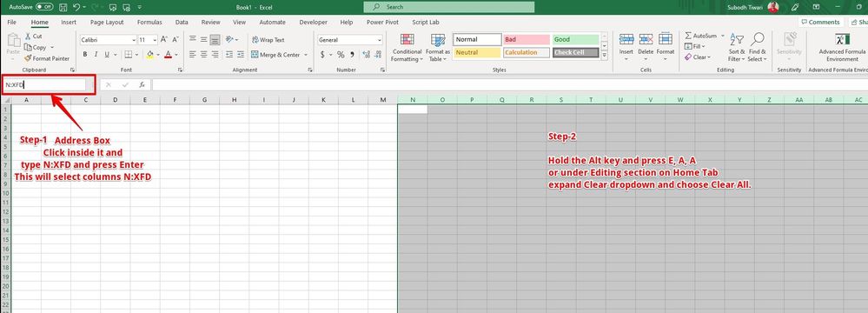This screenshot has height=313, width=868.
Task: Expand the Copy options arrow
Action: coord(51,48)
